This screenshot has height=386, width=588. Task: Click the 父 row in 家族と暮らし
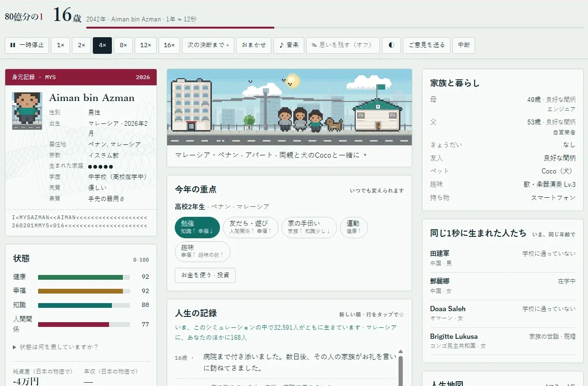(503, 127)
